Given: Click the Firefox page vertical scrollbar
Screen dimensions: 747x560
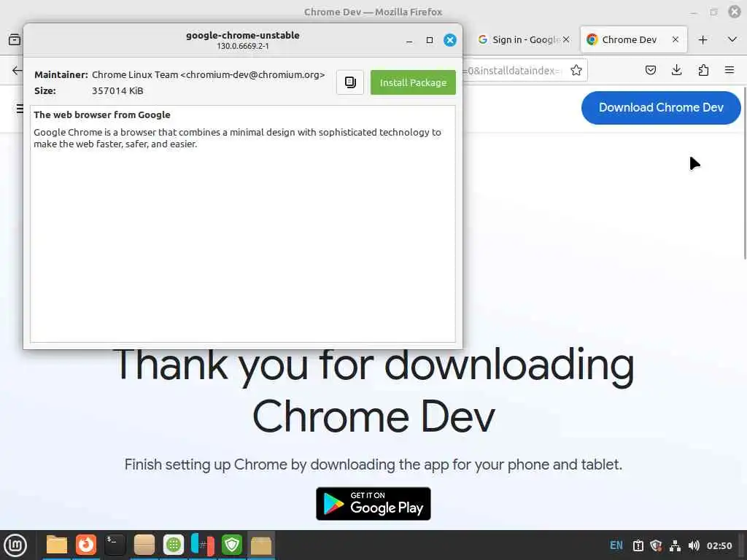Looking at the screenshot, I should pos(744,174).
